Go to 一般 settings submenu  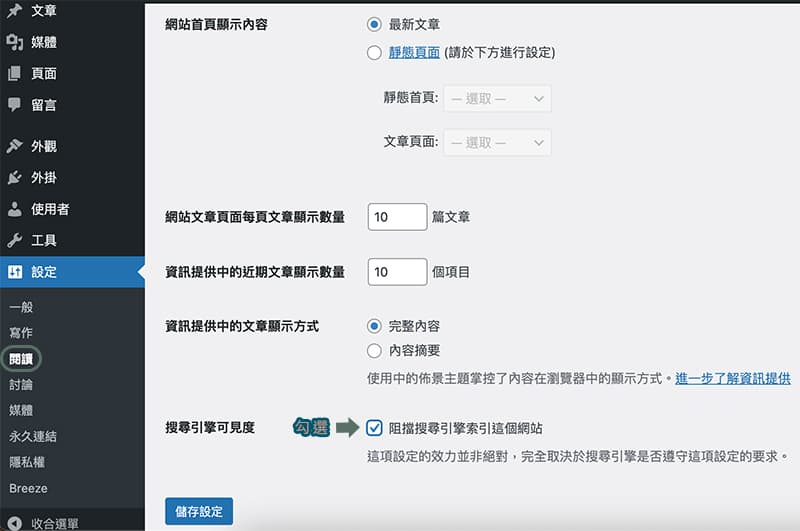click(x=21, y=307)
